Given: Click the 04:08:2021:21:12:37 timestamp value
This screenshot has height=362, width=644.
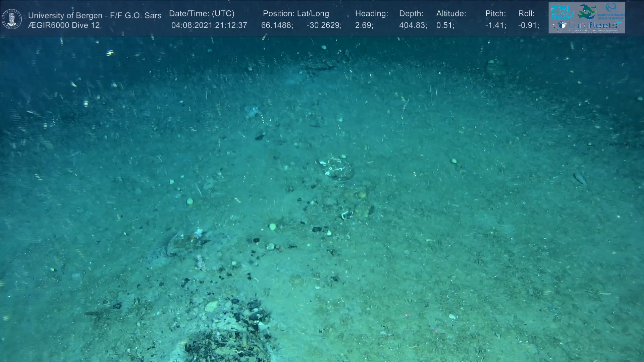Looking at the screenshot, I should tap(209, 25).
